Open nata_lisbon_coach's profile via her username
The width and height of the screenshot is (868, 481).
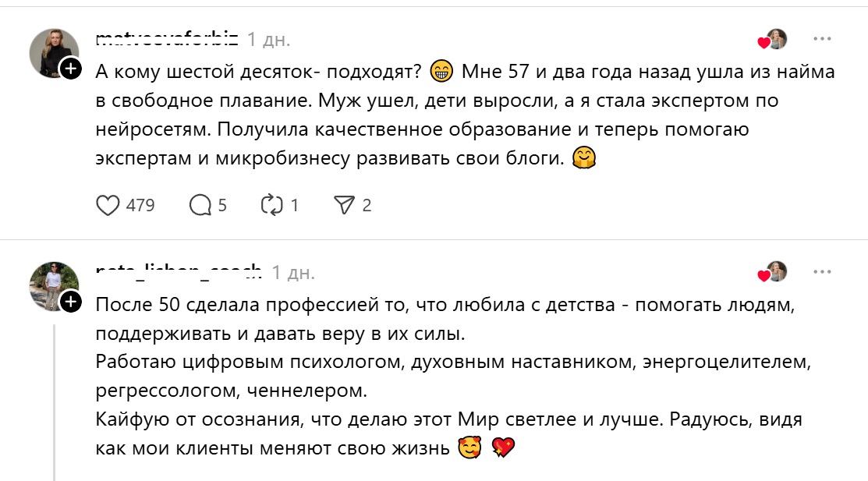coord(178,273)
